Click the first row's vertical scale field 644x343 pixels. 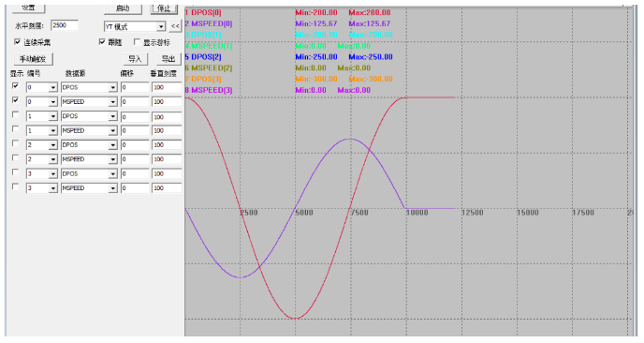pyautogui.click(x=167, y=87)
